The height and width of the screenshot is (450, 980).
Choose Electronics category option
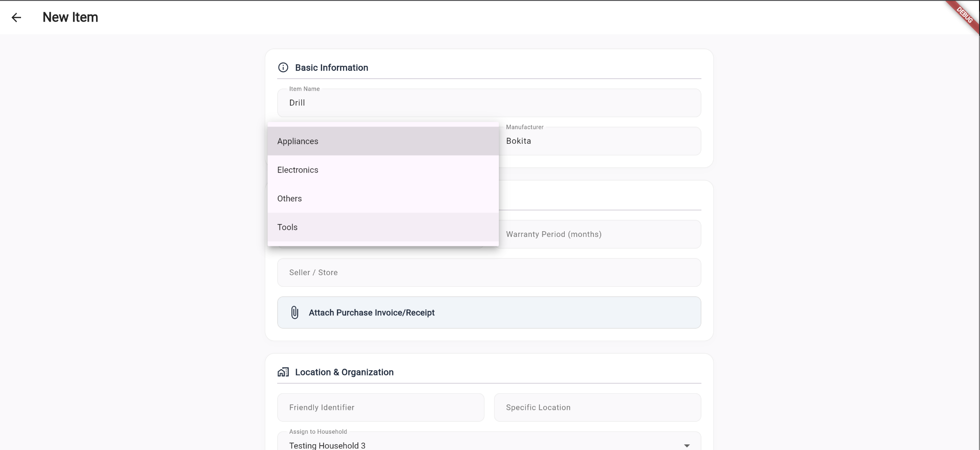[x=383, y=170]
